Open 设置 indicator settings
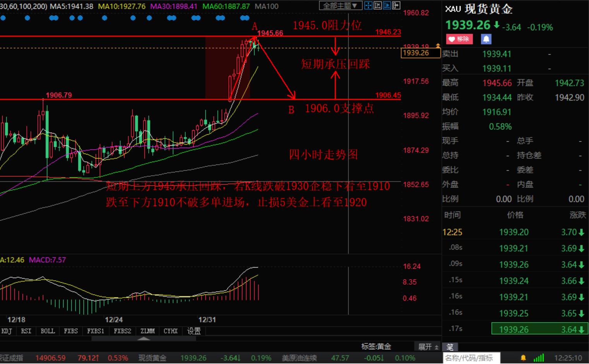The height and width of the screenshot is (364, 589). coord(193,331)
